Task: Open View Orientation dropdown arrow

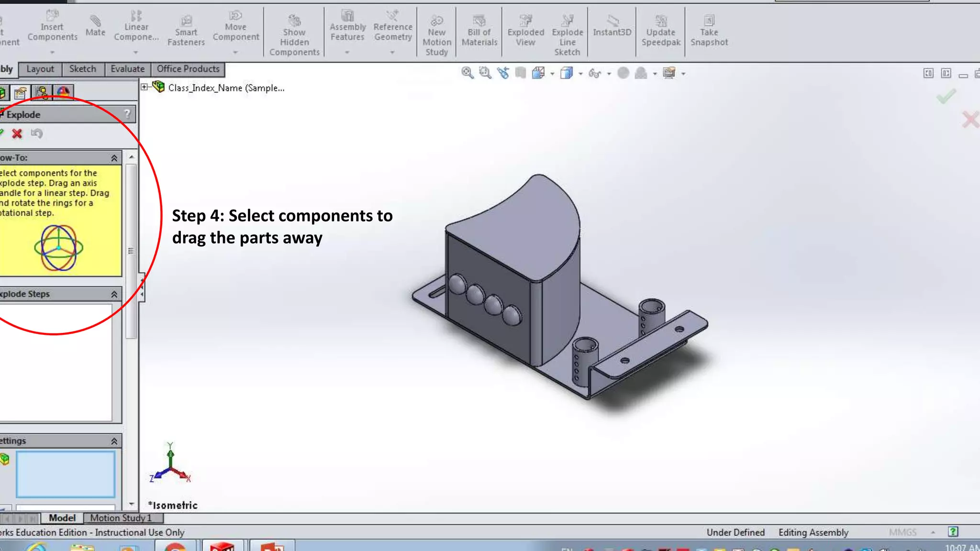Action: click(552, 74)
